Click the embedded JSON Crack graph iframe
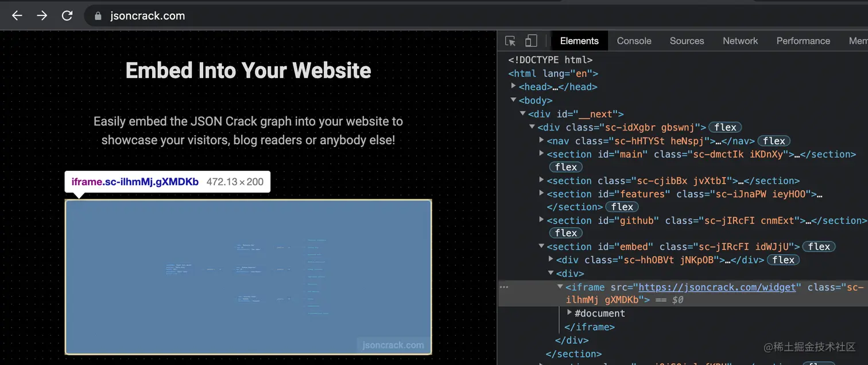Image resolution: width=868 pixels, height=365 pixels. [248, 277]
